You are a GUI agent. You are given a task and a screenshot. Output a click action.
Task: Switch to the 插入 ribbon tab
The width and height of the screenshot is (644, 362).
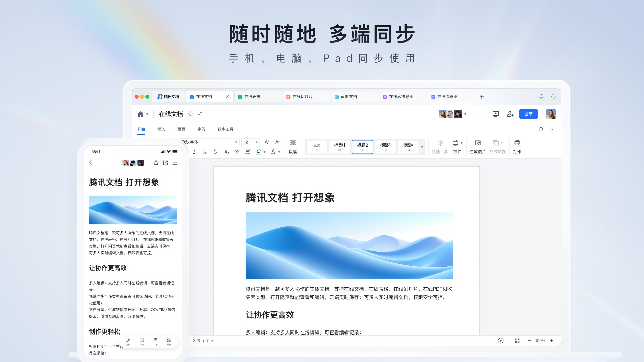(161, 129)
